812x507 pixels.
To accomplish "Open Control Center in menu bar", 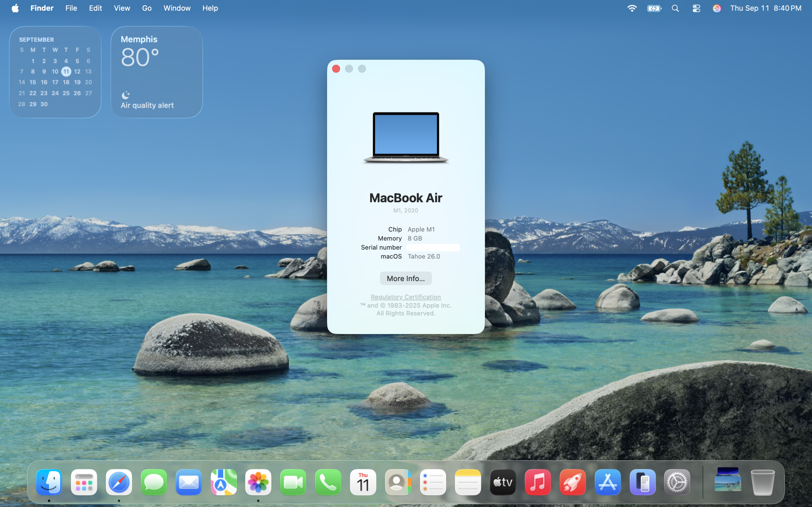I will tap(696, 8).
